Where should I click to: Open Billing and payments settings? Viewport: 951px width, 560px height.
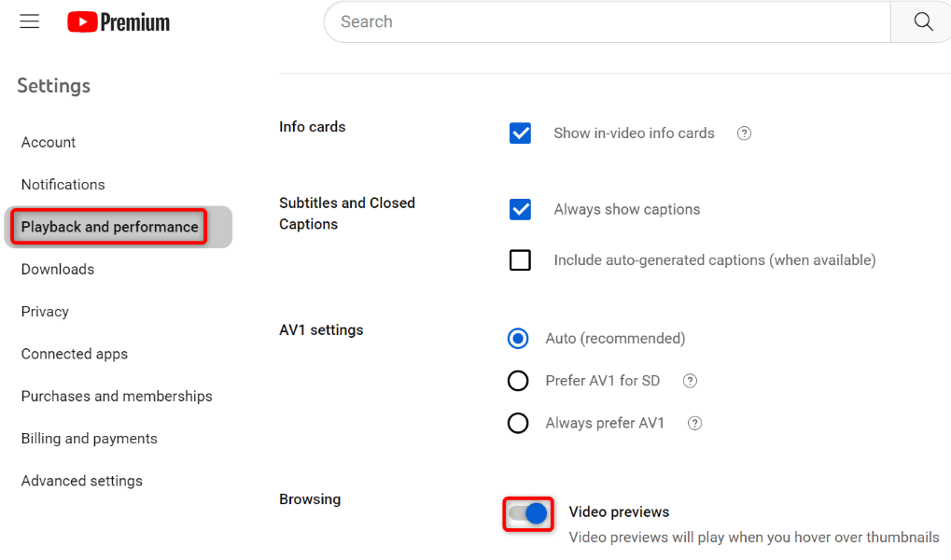(x=90, y=439)
